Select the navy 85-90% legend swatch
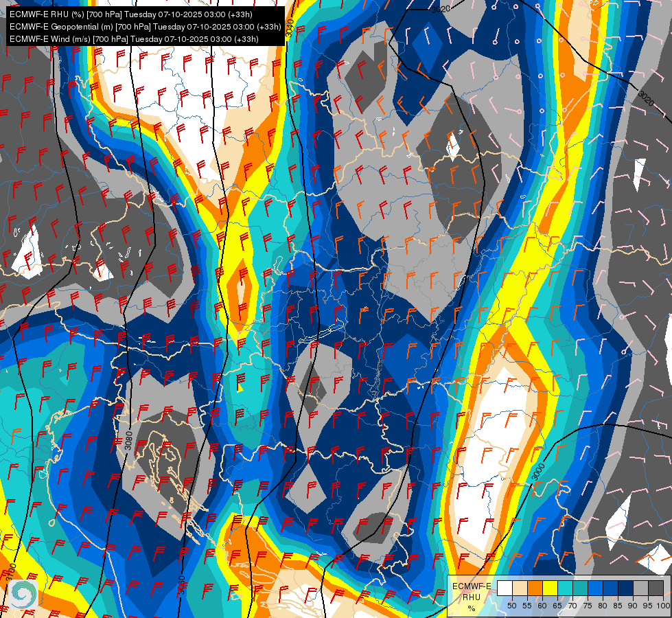 click(626, 588)
